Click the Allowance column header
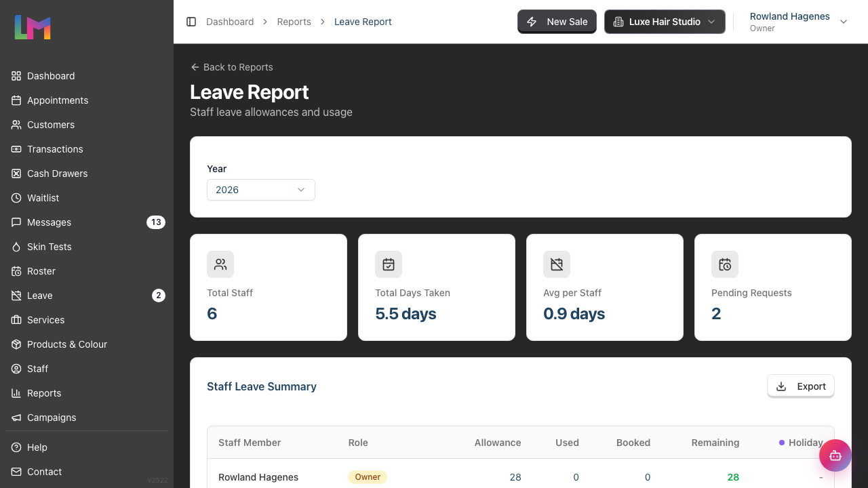Image resolution: width=868 pixels, height=488 pixels. 498,443
